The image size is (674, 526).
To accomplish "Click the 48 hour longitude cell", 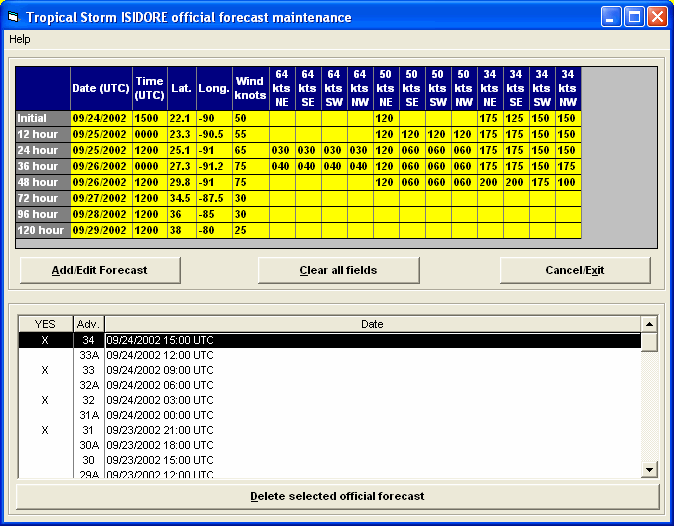I will pyautogui.click(x=213, y=182).
